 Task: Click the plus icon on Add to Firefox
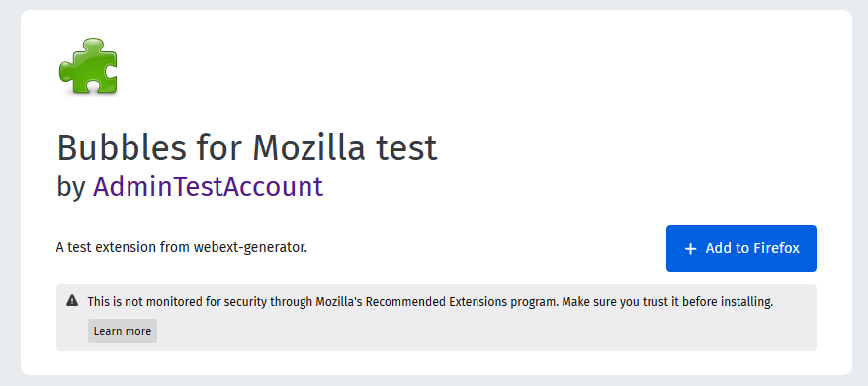(690, 249)
